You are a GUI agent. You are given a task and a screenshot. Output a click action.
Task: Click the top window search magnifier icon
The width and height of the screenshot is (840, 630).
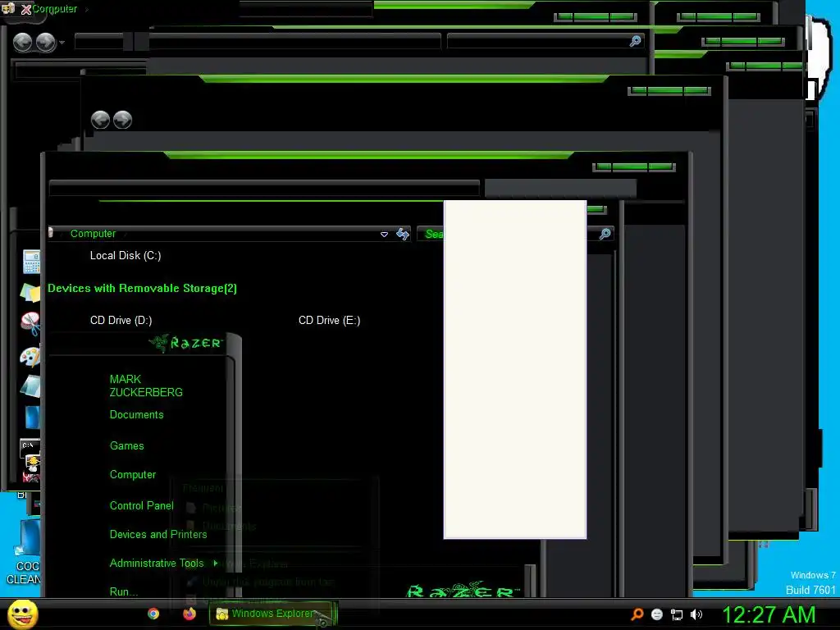click(x=636, y=41)
